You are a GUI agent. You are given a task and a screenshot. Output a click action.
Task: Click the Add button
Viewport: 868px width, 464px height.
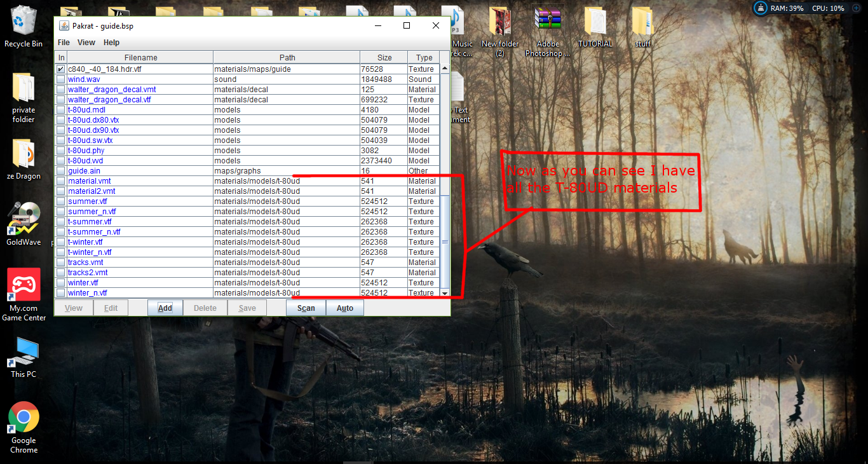165,308
